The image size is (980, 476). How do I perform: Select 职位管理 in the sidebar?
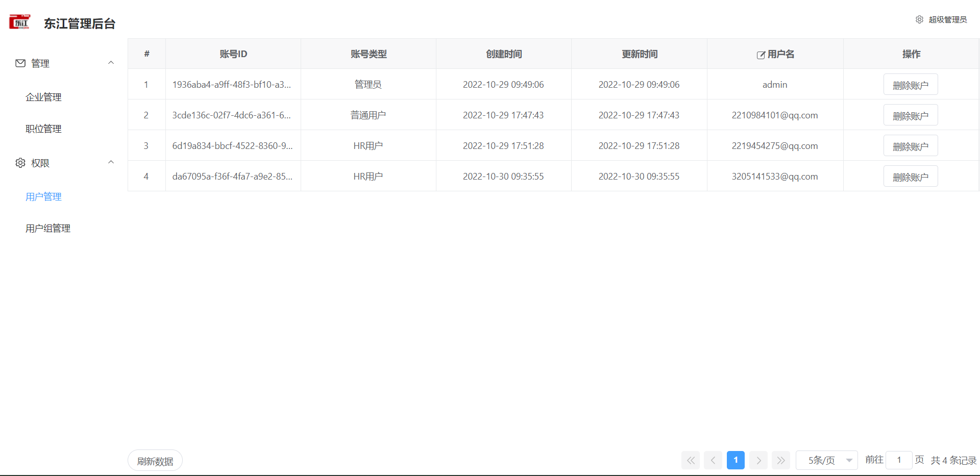[x=44, y=129]
